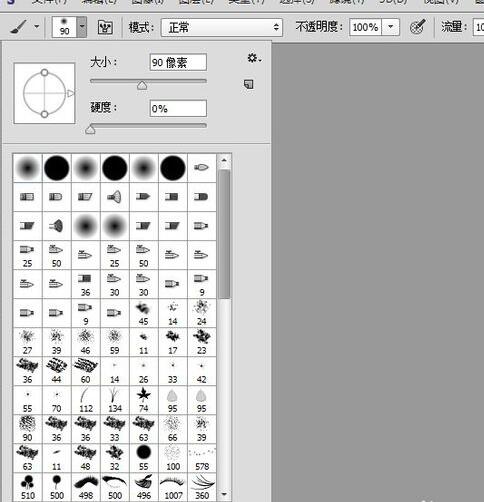Select the scatter brush labeled 66
Screen dimensions: 484x502
pyautogui.click(x=173, y=429)
